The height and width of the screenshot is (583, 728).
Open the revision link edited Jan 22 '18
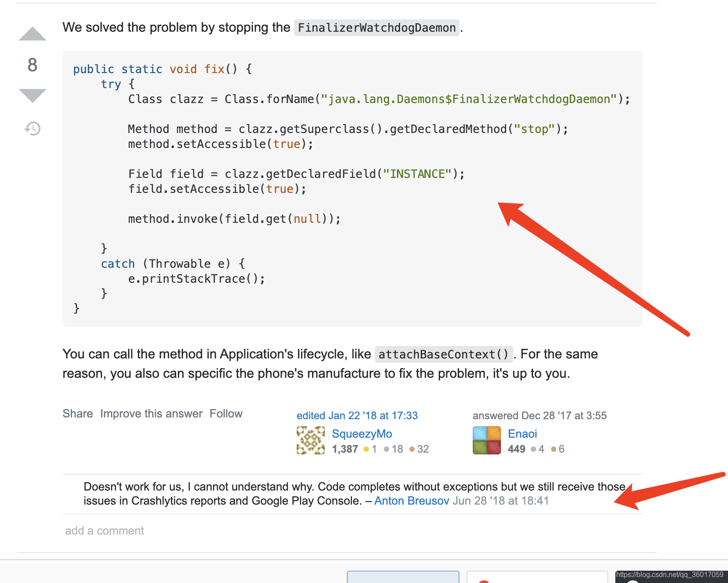(x=357, y=415)
